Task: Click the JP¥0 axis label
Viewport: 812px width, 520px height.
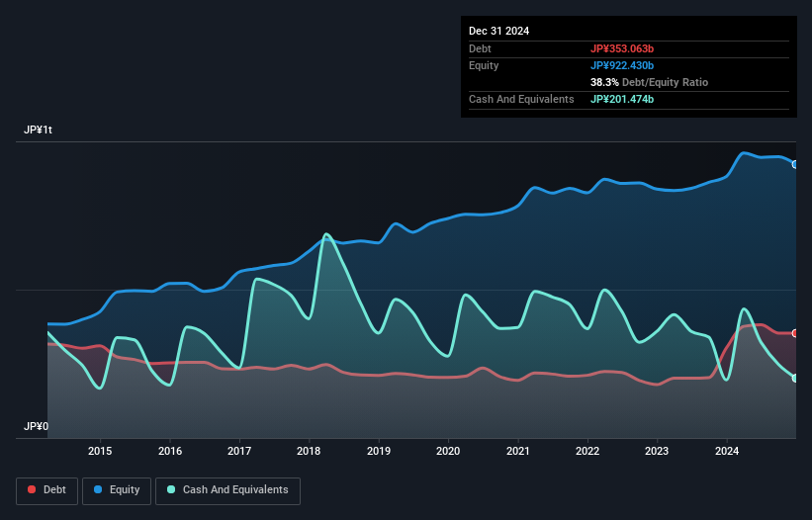Action: coord(36,426)
